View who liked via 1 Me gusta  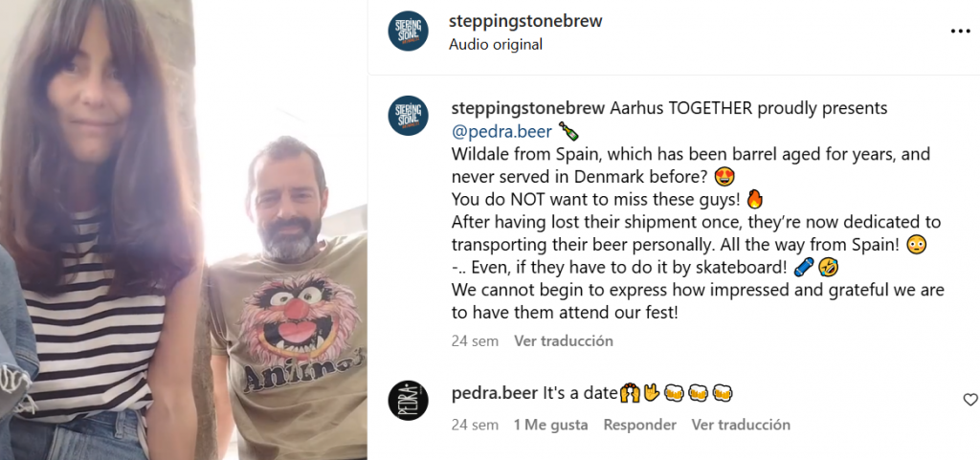[x=550, y=425]
